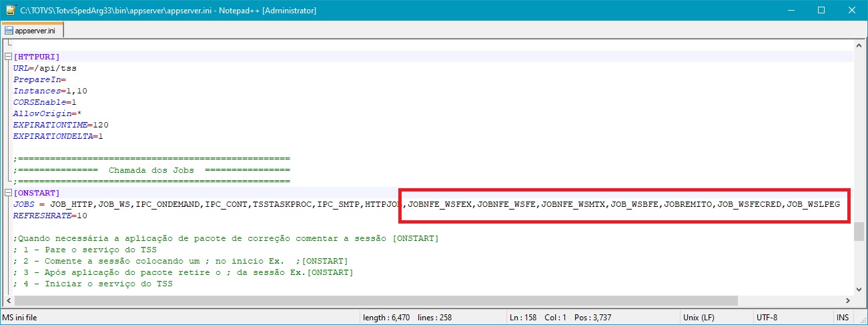The height and width of the screenshot is (325, 868).
Task: Click the vertical scrollbar down arrow
Action: (x=859, y=289)
